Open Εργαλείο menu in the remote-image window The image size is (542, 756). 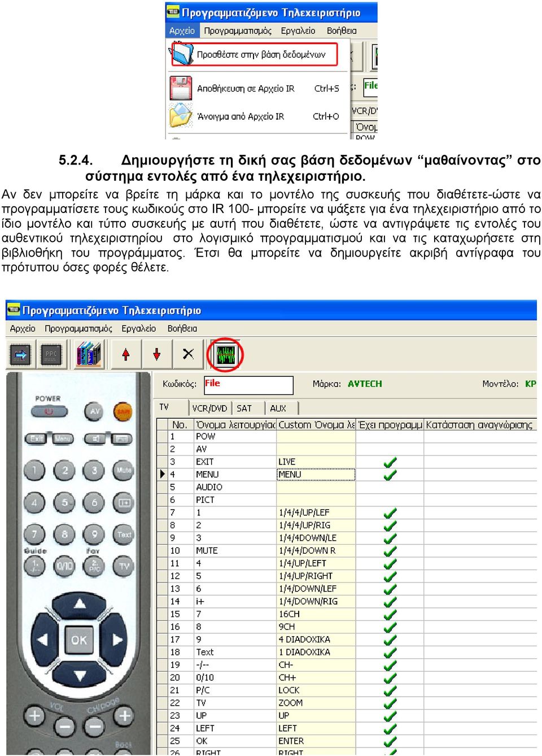coord(139,328)
